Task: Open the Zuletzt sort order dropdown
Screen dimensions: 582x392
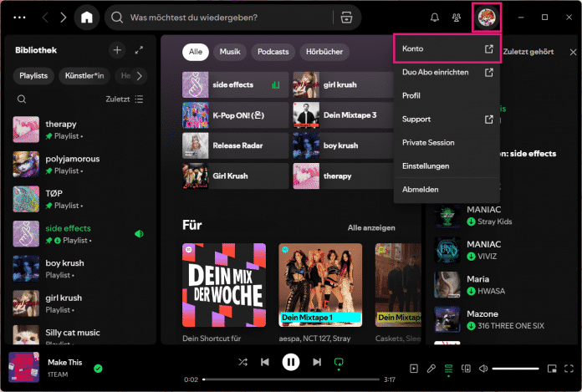Action: [x=125, y=99]
